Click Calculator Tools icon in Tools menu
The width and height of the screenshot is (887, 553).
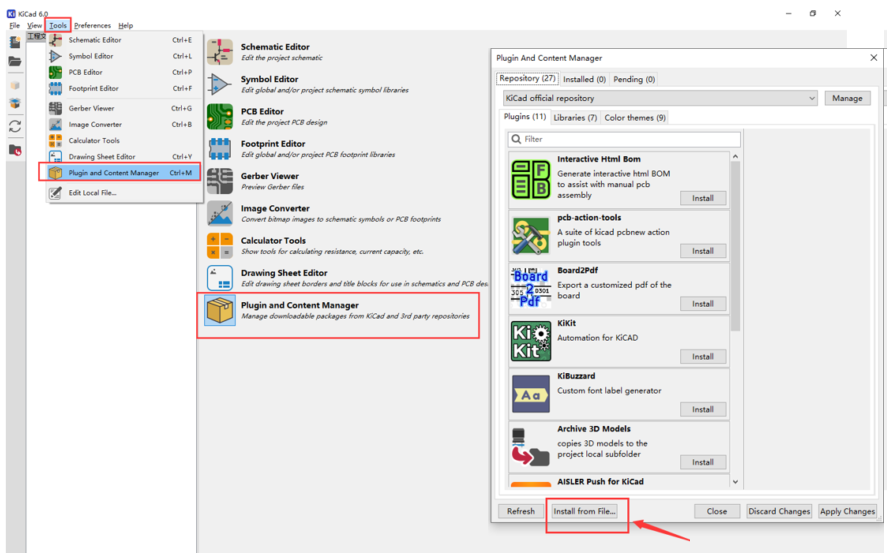click(x=55, y=140)
